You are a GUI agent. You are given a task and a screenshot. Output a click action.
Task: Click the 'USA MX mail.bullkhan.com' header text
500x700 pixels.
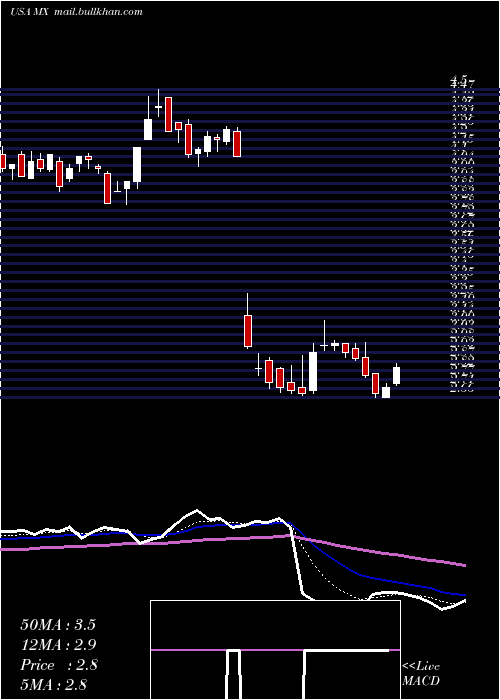(76, 12)
